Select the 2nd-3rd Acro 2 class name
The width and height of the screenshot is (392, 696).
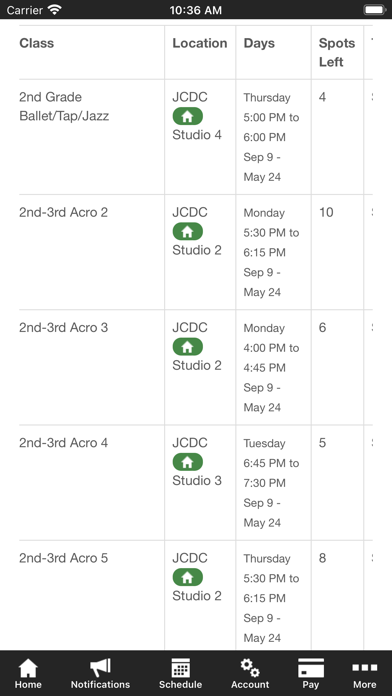click(63, 212)
